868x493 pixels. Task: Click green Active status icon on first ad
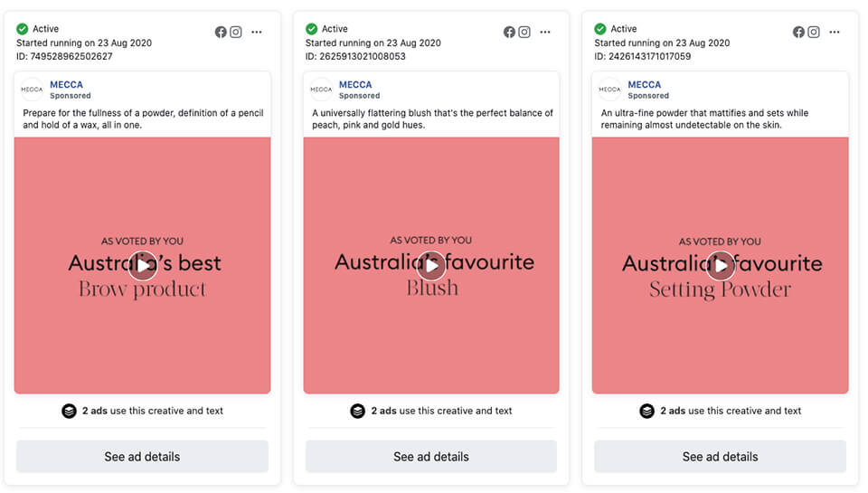pyautogui.click(x=22, y=29)
